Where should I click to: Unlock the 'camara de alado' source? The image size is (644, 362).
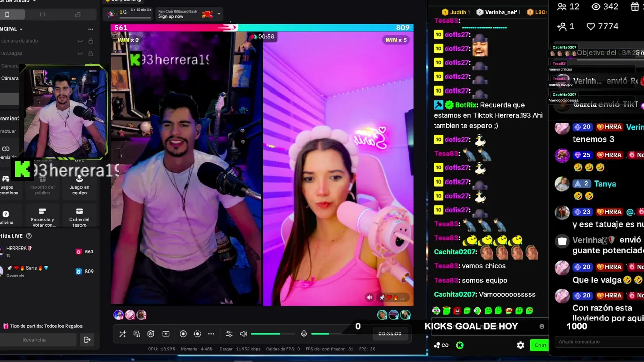[x=91, y=41]
